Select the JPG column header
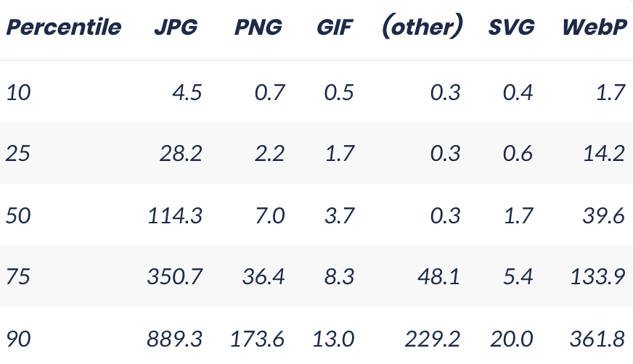The height and width of the screenshot is (364, 633). pyautogui.click(x=176, y=27)
